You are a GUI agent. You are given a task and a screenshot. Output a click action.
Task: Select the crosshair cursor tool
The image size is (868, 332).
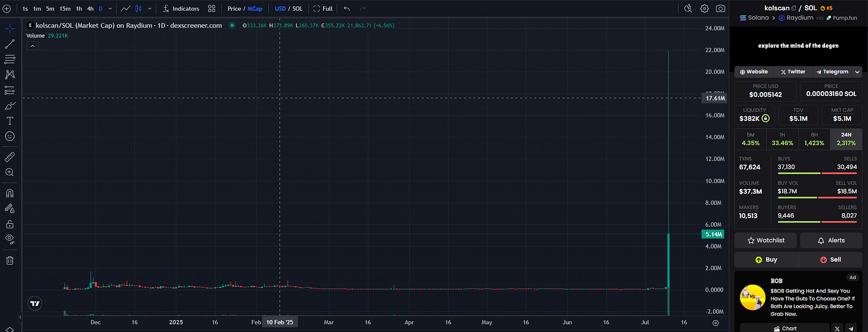pos(10,29)
